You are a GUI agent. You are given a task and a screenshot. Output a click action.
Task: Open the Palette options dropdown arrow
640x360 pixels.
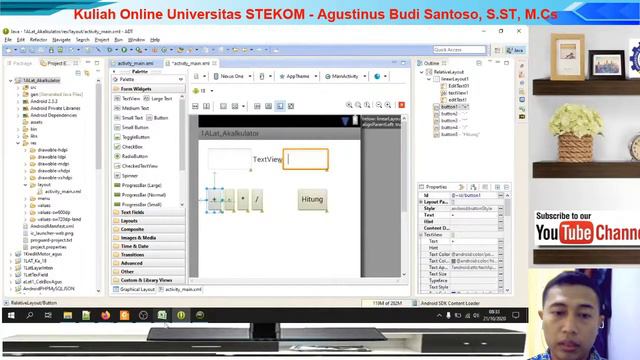pos(180,80)
